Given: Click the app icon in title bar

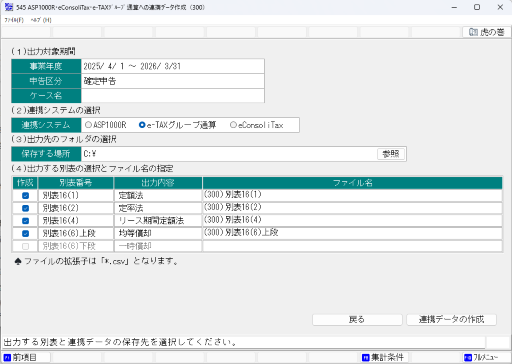Looking at the screenshot, I should point(9,7).
